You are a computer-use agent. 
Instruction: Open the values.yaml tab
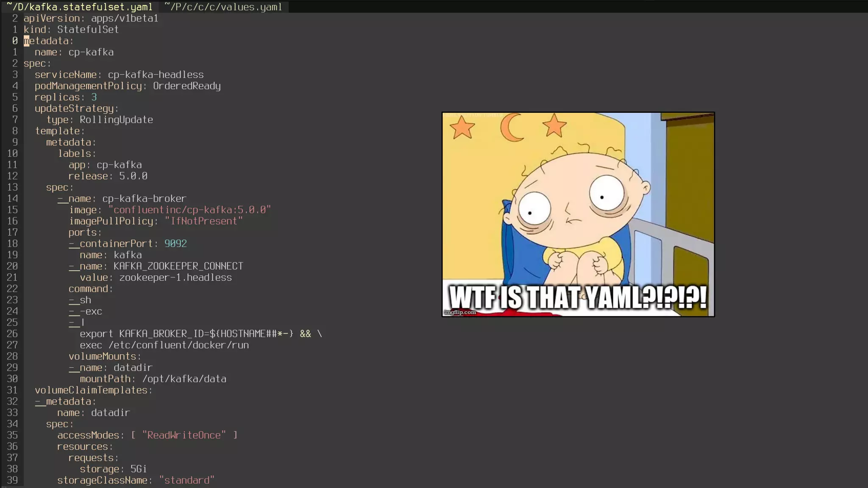pos(223,7)
